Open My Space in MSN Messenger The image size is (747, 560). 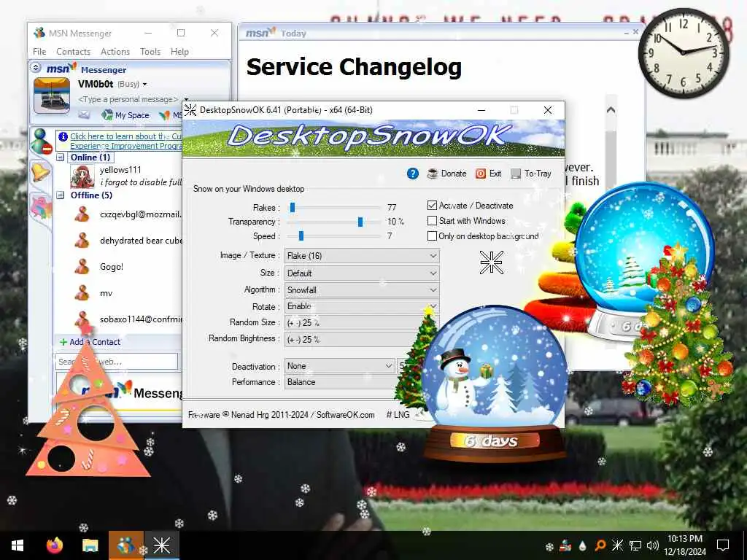coord(125,114)
